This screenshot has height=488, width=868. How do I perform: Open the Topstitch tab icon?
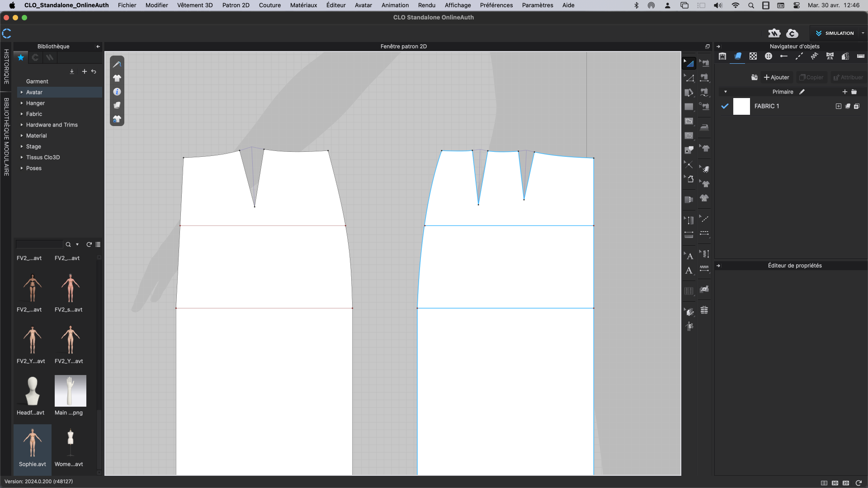[x=799, y=56]
